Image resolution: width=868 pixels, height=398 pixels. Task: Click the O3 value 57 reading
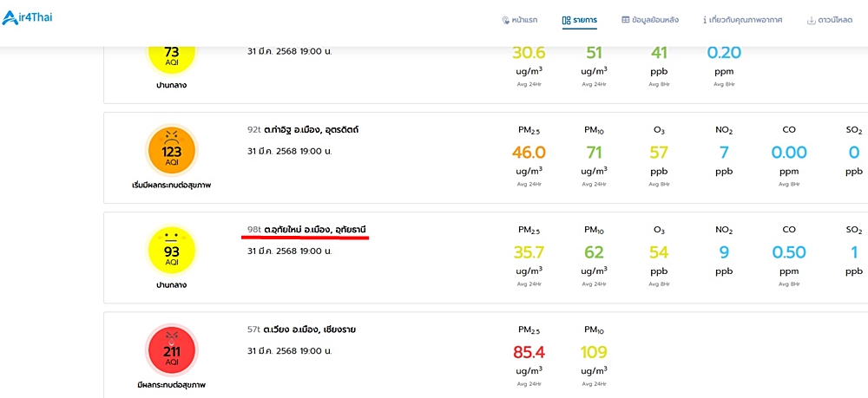(x=659, y=152)
